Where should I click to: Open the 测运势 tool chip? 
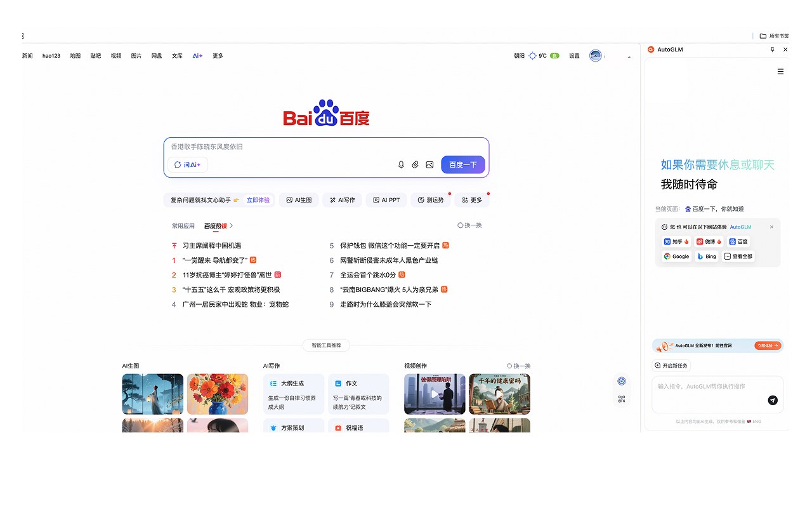click(x=430, y=200)
